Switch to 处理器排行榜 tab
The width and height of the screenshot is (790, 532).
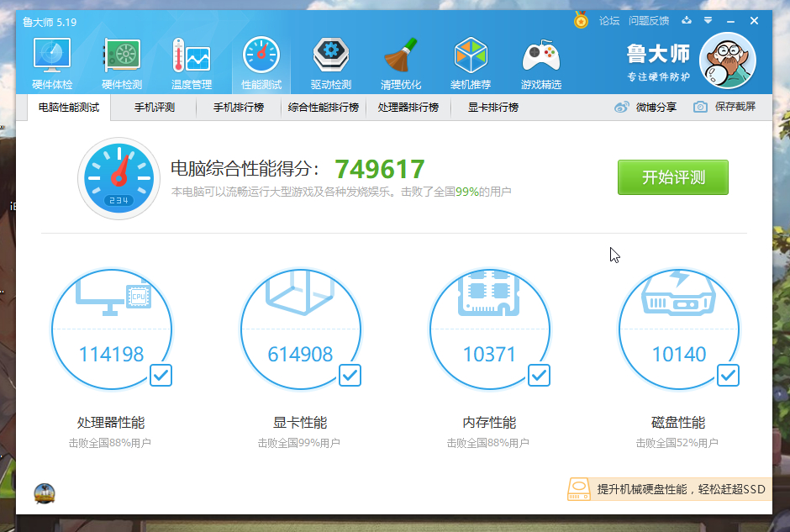408,108
